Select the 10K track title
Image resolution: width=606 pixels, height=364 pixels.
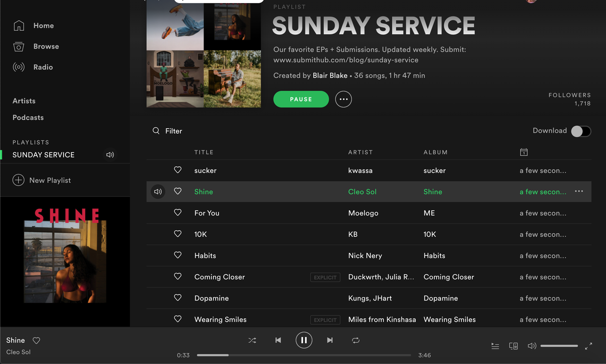(x=200, y=234)
